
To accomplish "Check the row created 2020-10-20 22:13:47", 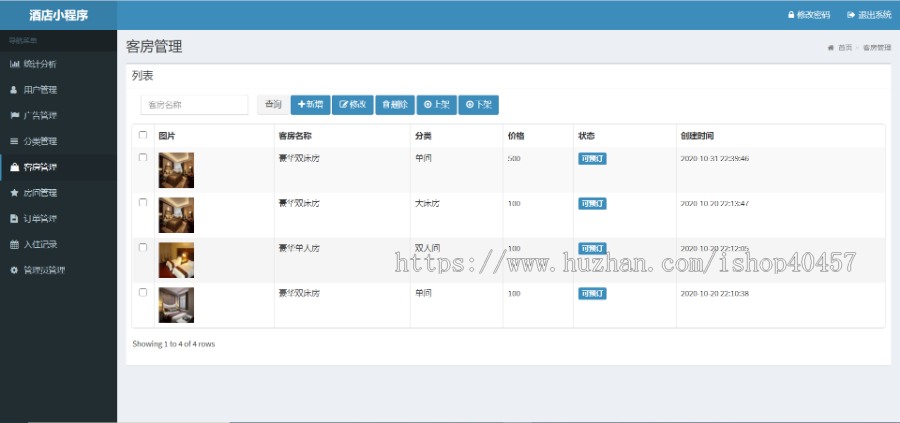I will point(143,202).
